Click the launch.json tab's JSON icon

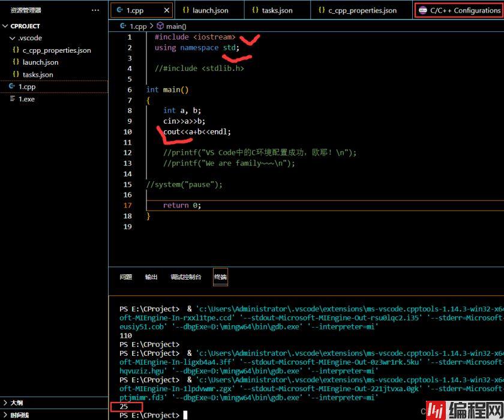(x=185, y=10)
